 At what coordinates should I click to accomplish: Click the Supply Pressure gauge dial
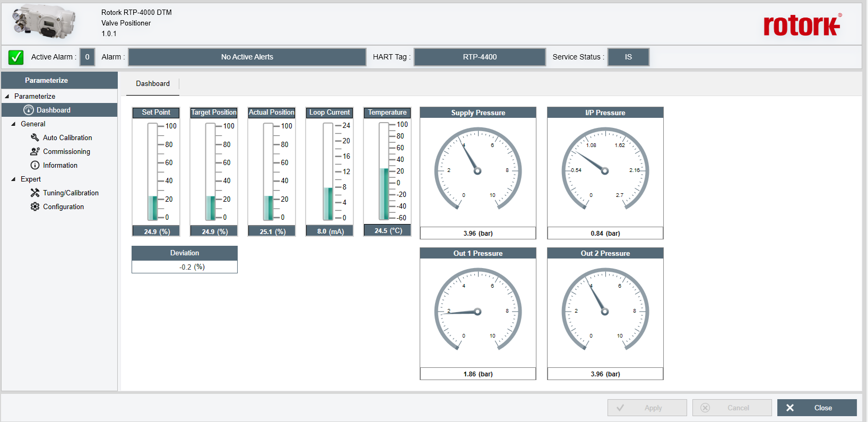[478, 170]
